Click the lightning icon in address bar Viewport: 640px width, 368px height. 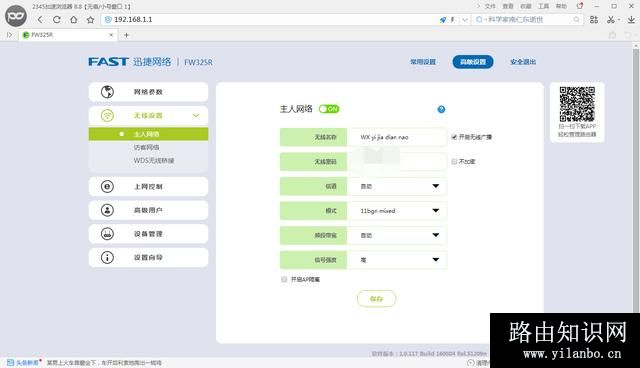pos(452,20)
